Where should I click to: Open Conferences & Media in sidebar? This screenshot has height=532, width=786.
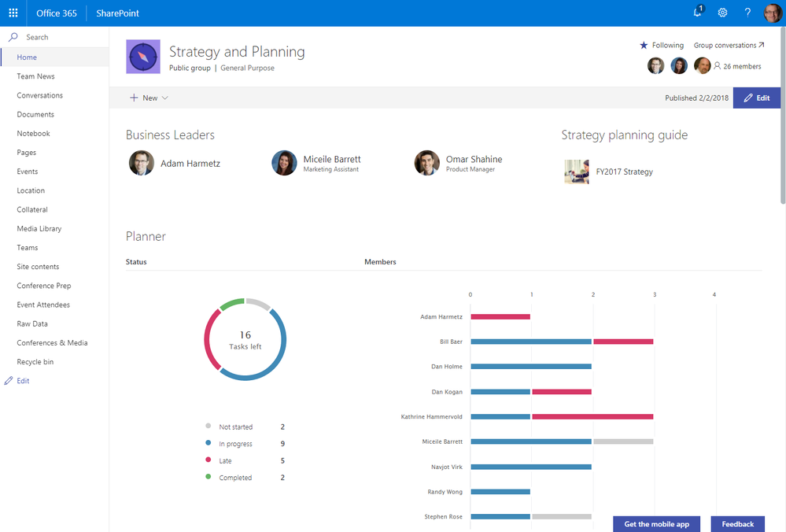coord(52,343)
